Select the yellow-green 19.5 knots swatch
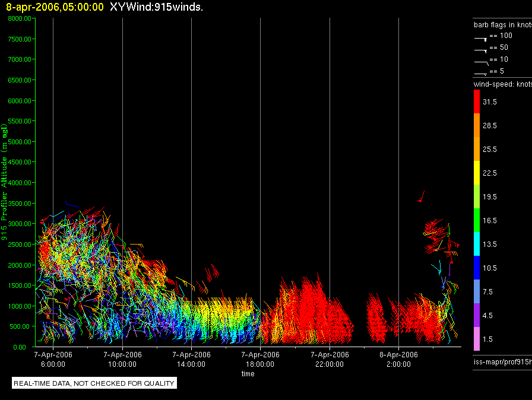The height and width of the screenshot is (400, 532). click(x=477, y=196)
